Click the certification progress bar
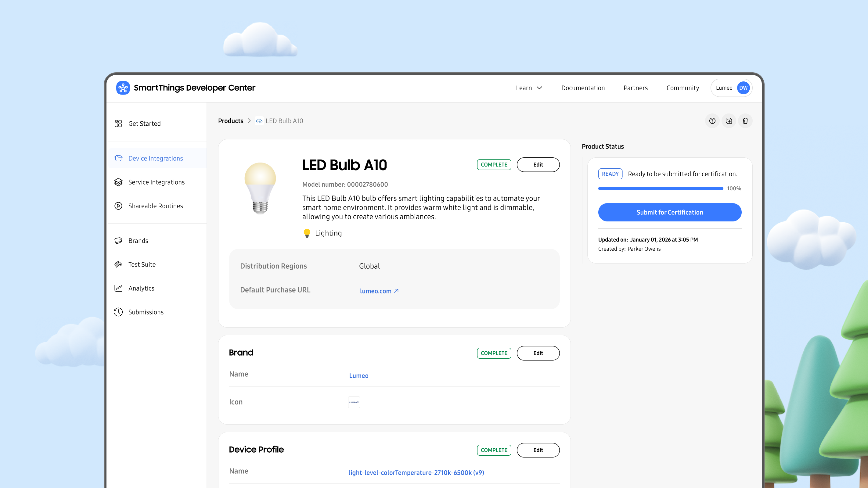 tap(661, 188)
